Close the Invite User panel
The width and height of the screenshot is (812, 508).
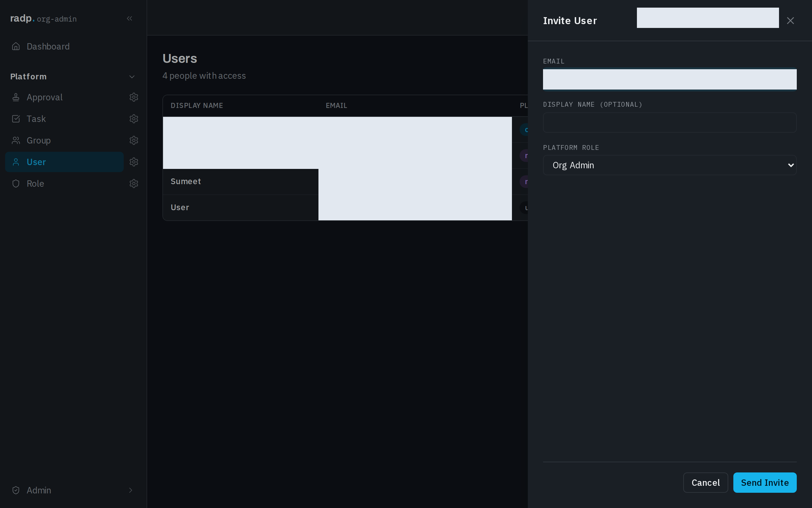790,21
